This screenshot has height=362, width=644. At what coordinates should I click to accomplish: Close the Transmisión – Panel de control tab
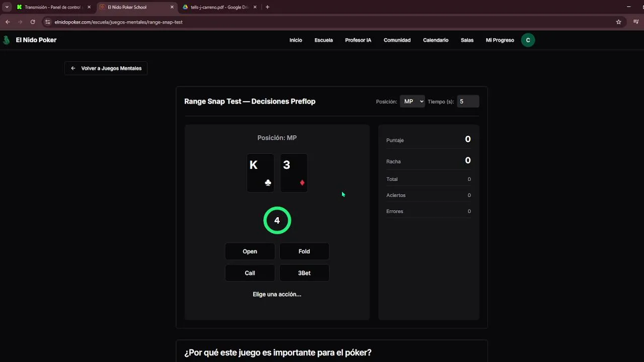point(89,7)
